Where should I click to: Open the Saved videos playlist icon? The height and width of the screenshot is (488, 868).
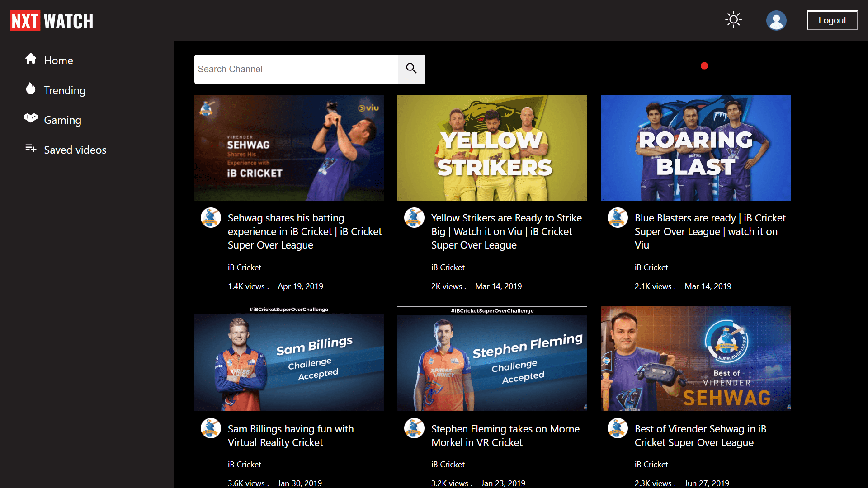(x=31, y=148)
